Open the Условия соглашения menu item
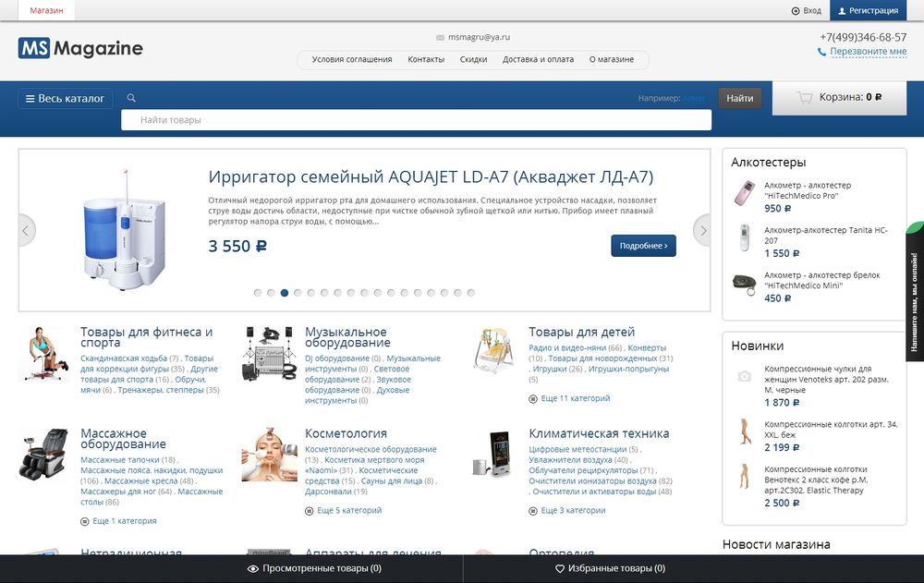The height and width of the screenshot is (583, 924). click(x=352, y=59)
